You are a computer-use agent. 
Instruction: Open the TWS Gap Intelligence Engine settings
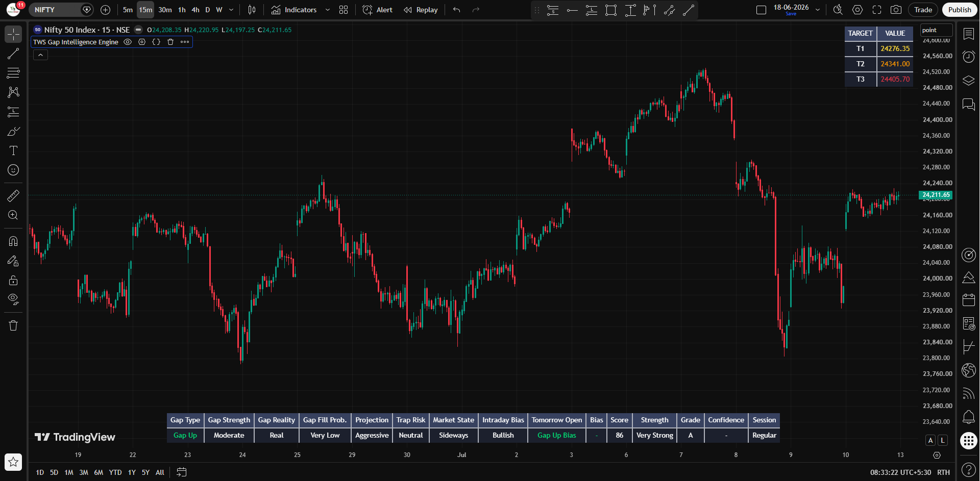pyautogui.click(x=142, y=42)
